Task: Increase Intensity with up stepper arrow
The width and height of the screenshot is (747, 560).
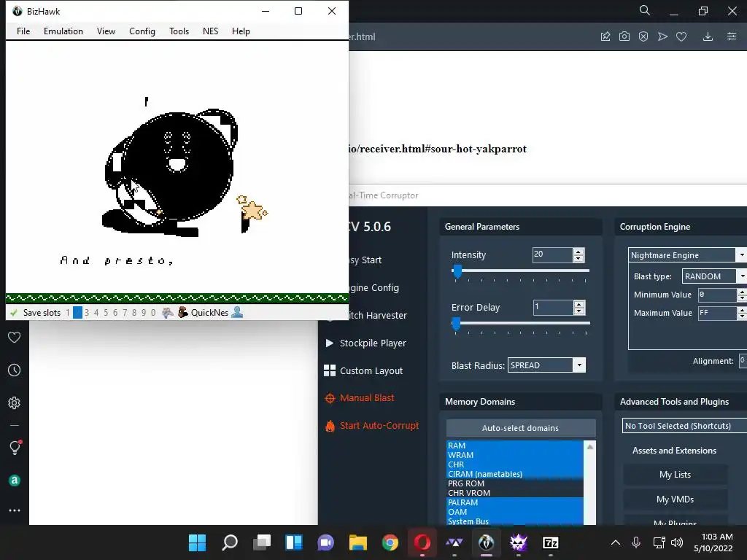Action: tap(578, 252)
